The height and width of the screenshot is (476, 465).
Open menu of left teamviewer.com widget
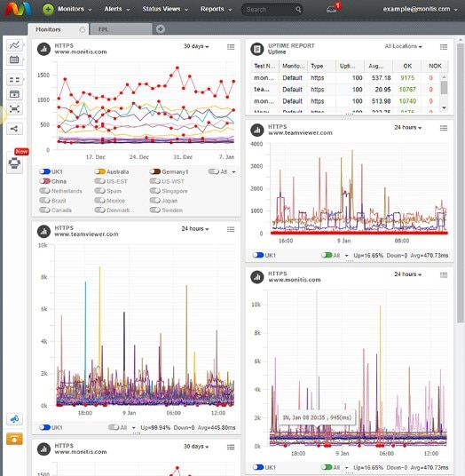tap(231, 229)
